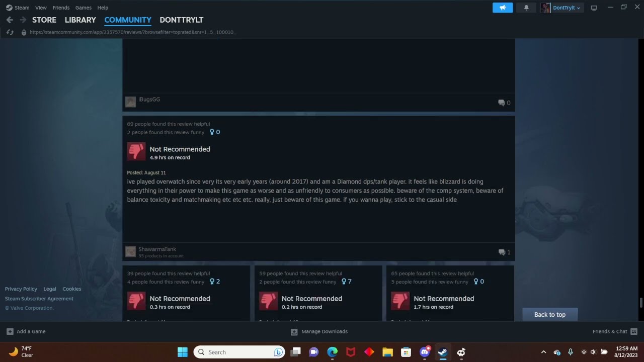Switch to the COMMUNITY tab
Screen dimensions: 644x362
click(x=128, y=20)
